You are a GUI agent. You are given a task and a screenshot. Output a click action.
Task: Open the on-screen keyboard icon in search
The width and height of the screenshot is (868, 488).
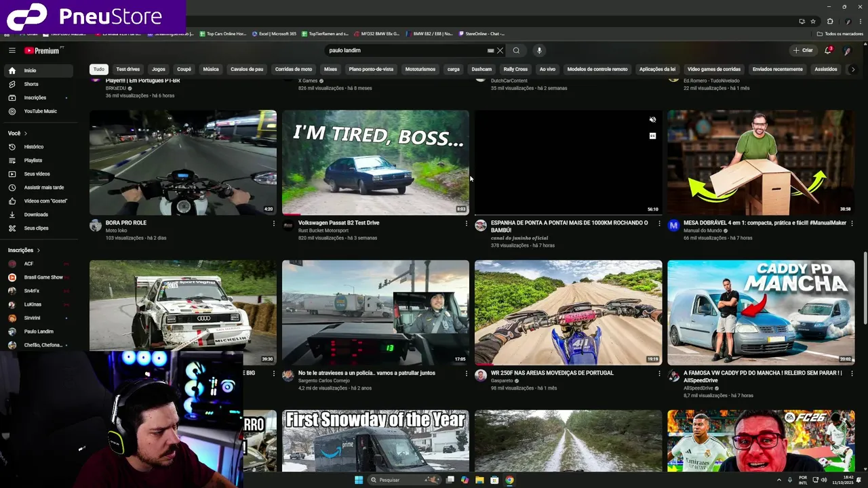pyautogui.click(x=490, y=50)
